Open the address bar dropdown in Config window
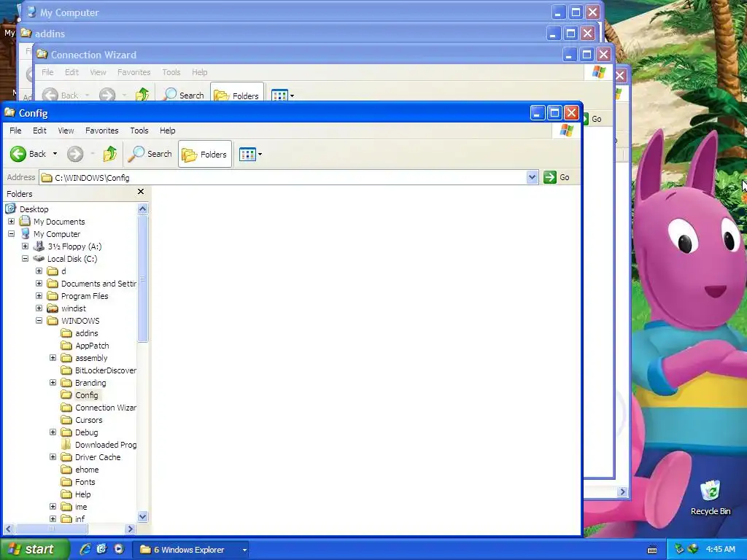Screen dimensions: 747x560 click(532, 178)
